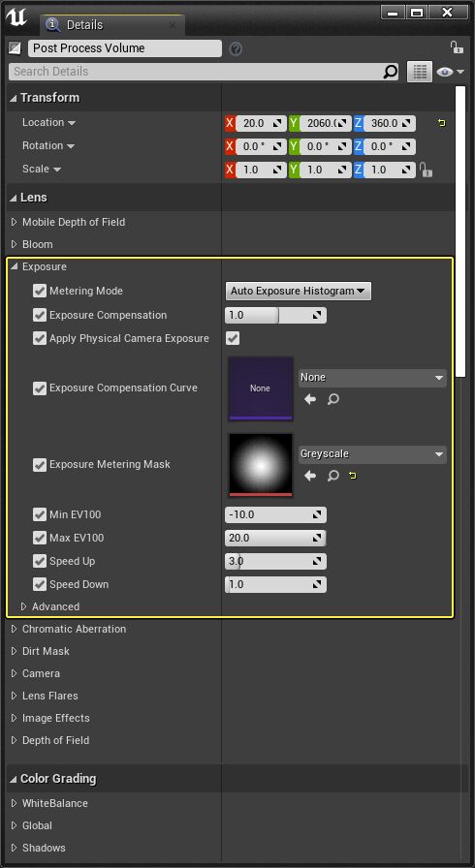Image resolution: width=475 pixels, height=868 pixels.
Task: Click the Rotation Z spinner arrow icon
Action: click(x=406, y=146)
